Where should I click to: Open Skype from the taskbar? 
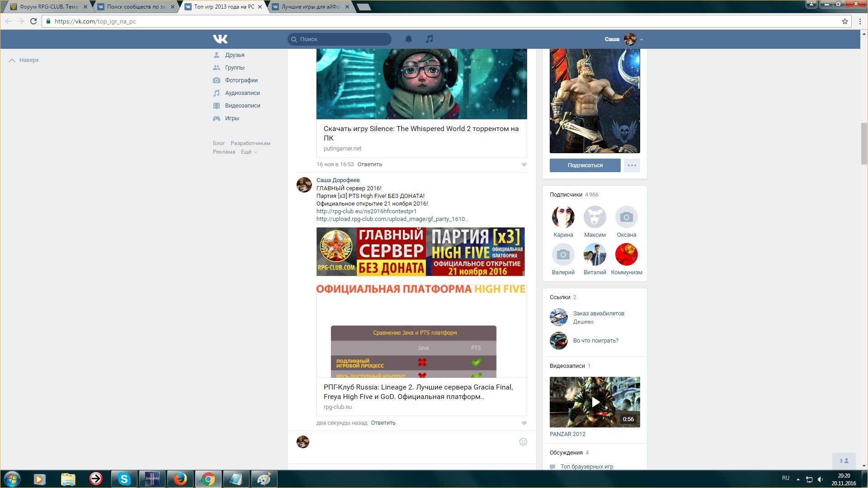click(124, 479)
